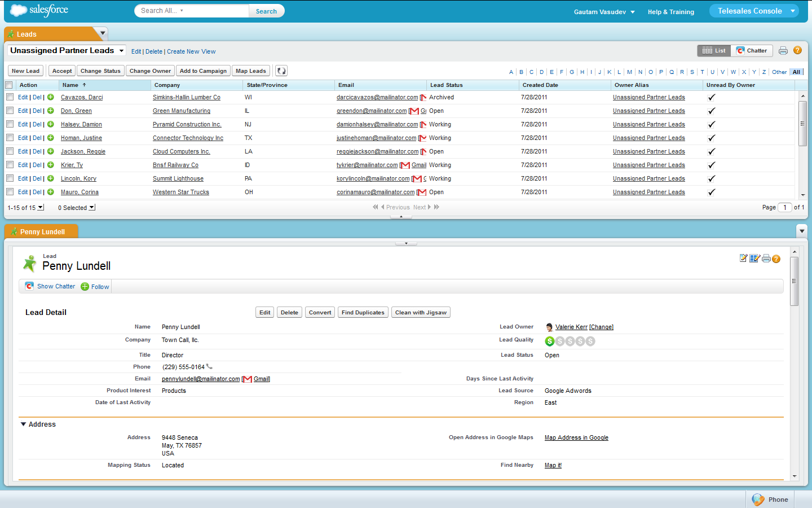Click the first green Lead Quality dollar rating
The width and height of the screenshot is (812, 508).
click(549, 341)
